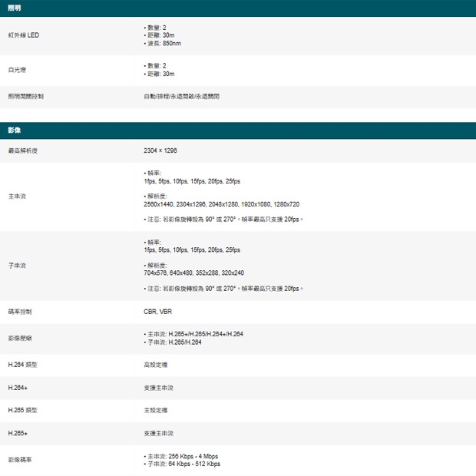Click the H.265 類型 row label
Viewport: 476px width, 476px height.
(21, 411)
